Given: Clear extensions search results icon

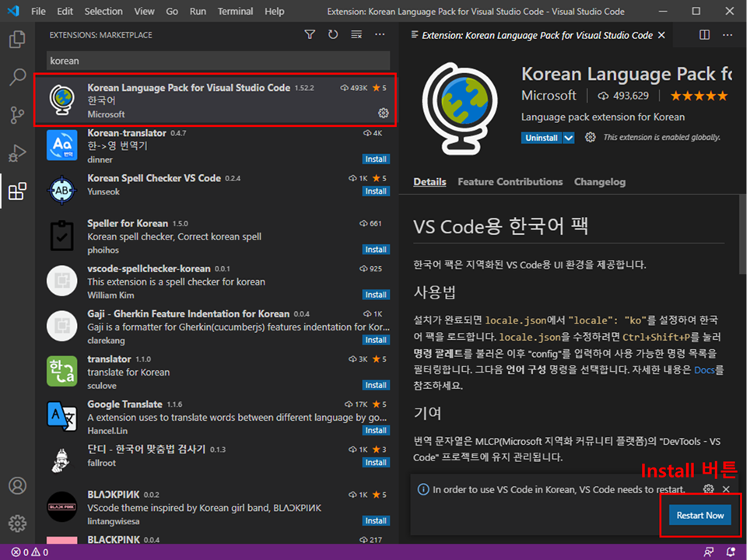Looking at the screenshot, I should [x=356, y=34].
